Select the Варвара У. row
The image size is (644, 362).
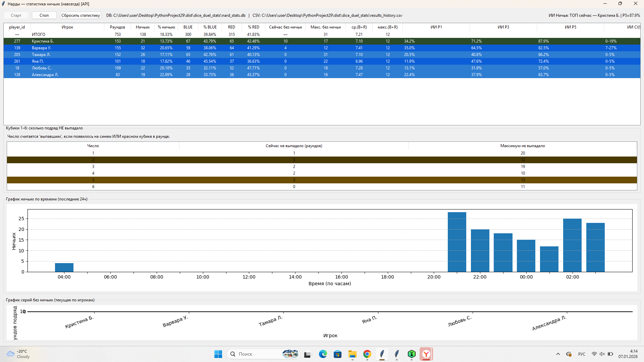click(x=42, y=48)
